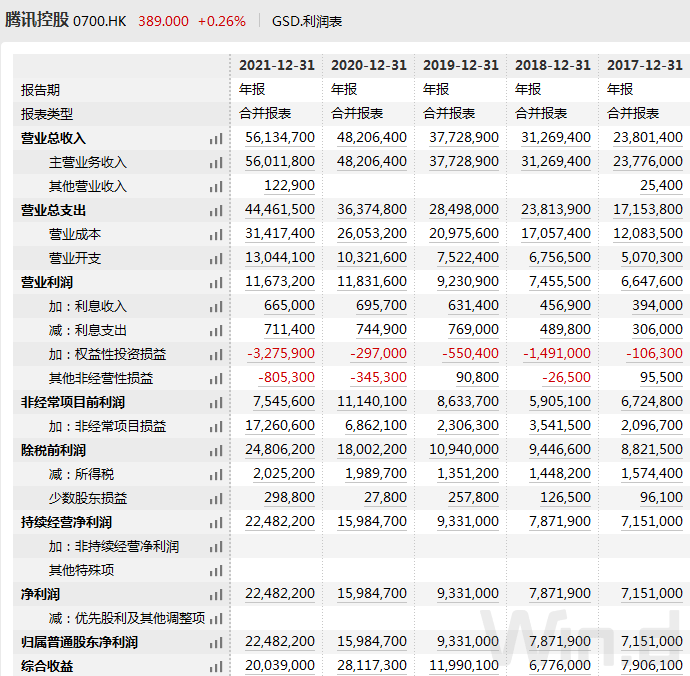The height and width of the screenshot is (676, 690).
Task: Select the 2019-12-31 column header
Action: point(461,66)
